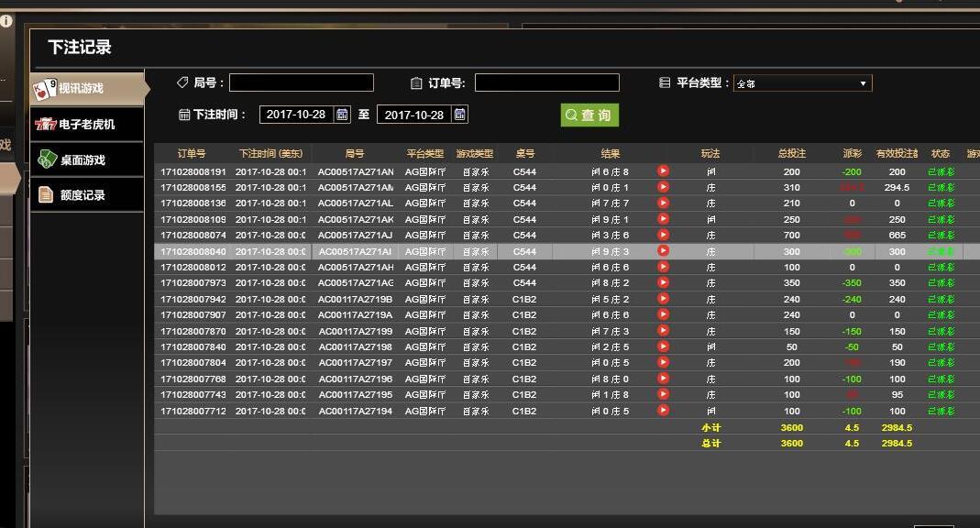Play replay for order 171028008012
The width and height of the screenshot is (980, 528).
coord(663,267)
